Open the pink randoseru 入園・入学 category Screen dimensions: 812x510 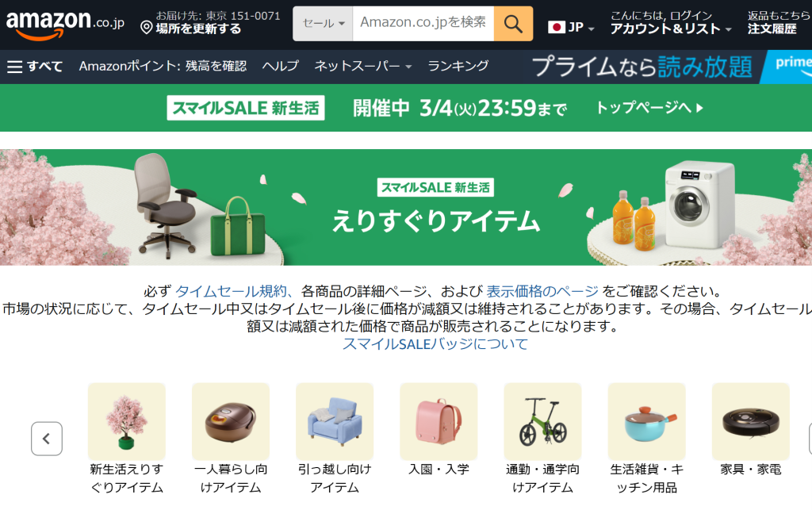point(439,421)
